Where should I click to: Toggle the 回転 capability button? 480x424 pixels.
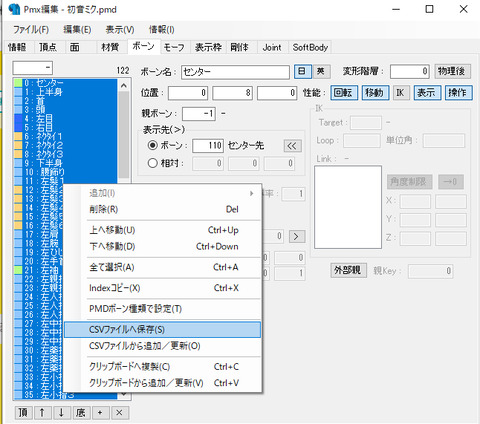[x=344, y=93]
